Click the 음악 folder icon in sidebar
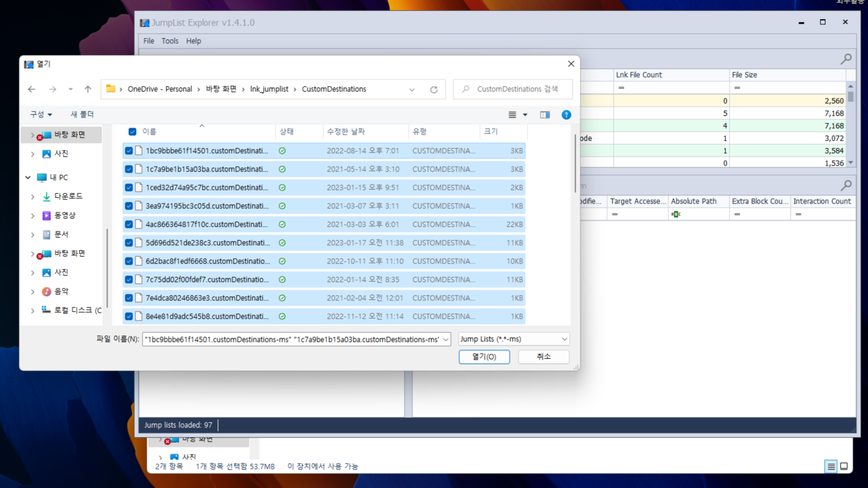The width and height of the screenshot is (868, 488). pos(46,291)
